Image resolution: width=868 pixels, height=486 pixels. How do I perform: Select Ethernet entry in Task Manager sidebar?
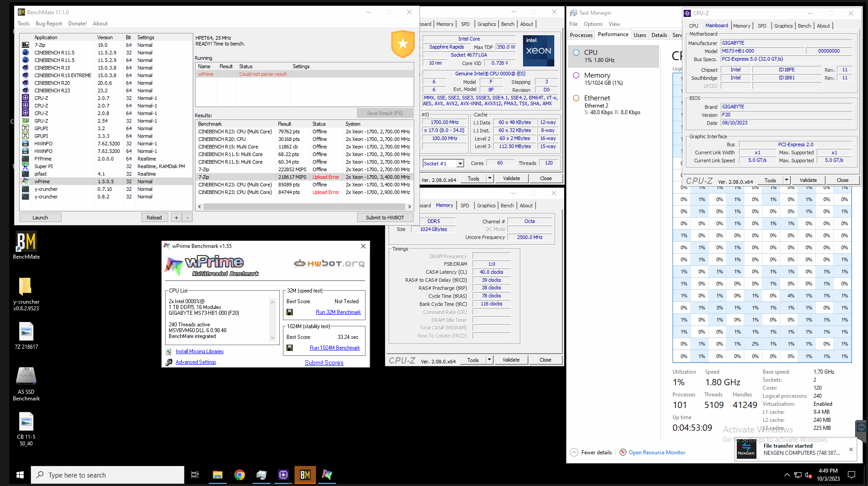pyautogui.click(x=614, y=105)
